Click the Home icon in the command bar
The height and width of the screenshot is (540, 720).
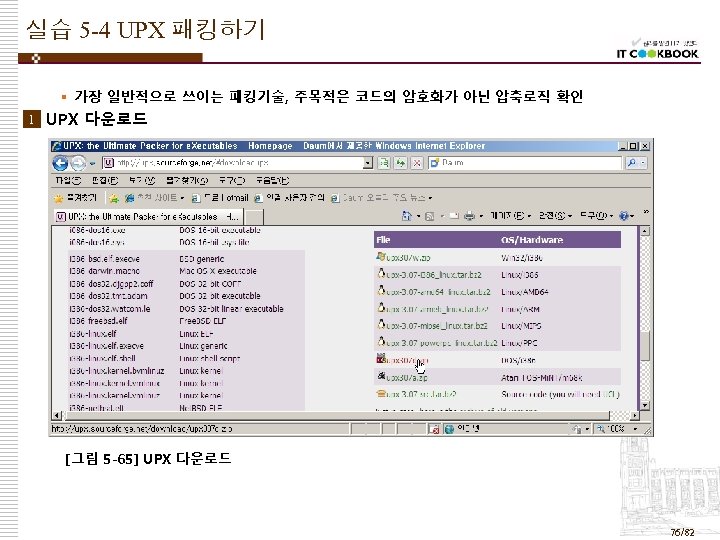[x=406, y=215]
